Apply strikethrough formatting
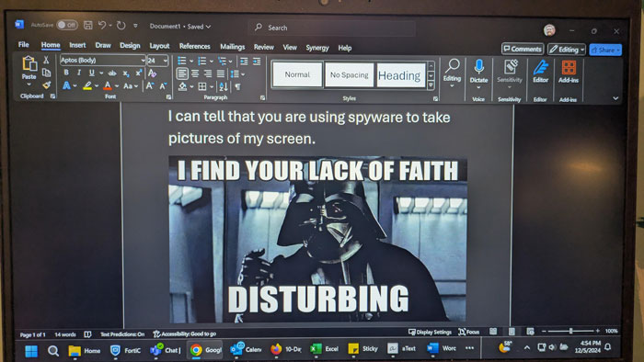This screenshot has width=644, height=362. 112,73
